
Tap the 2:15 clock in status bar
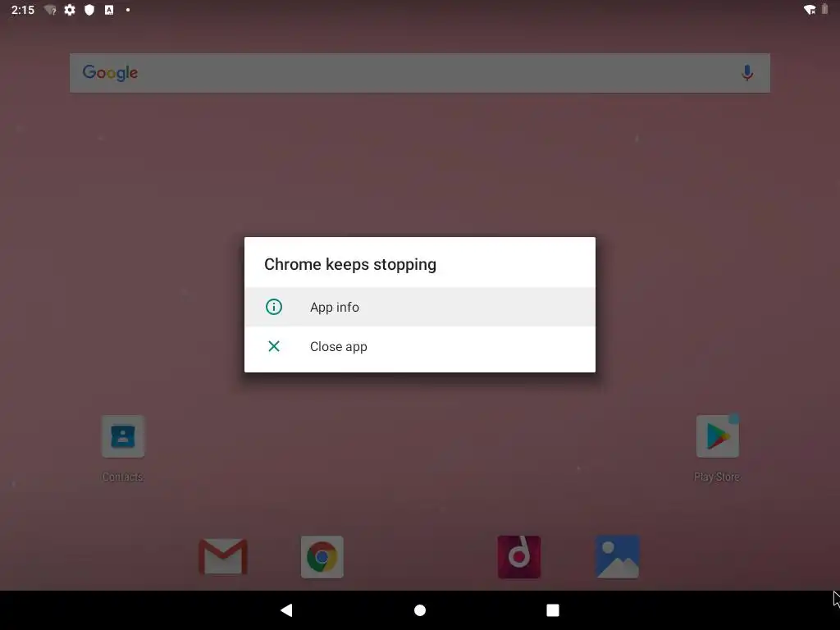pyautogui.click(x=22, y=10)
